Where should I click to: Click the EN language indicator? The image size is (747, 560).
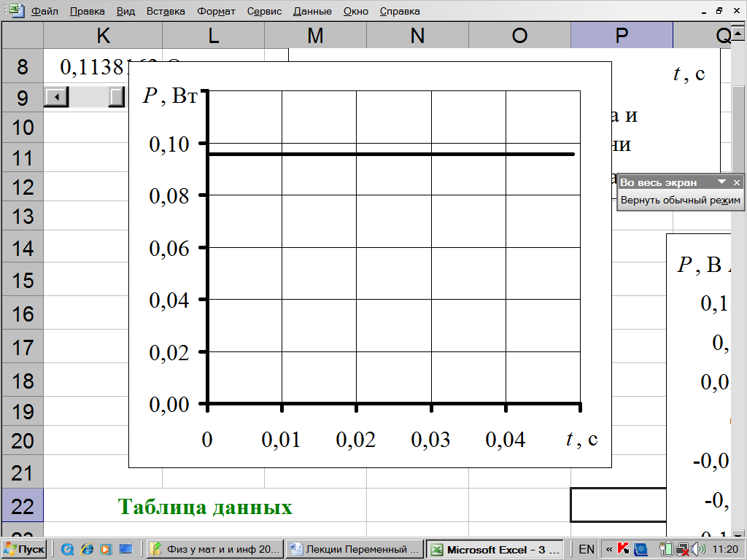click(x=586, y=550)
